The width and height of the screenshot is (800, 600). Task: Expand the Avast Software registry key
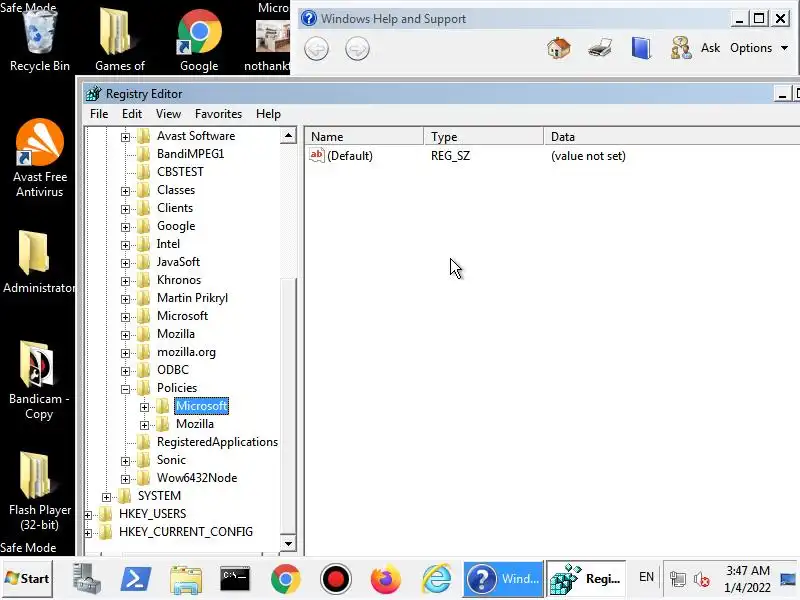(x=126, y=137)
